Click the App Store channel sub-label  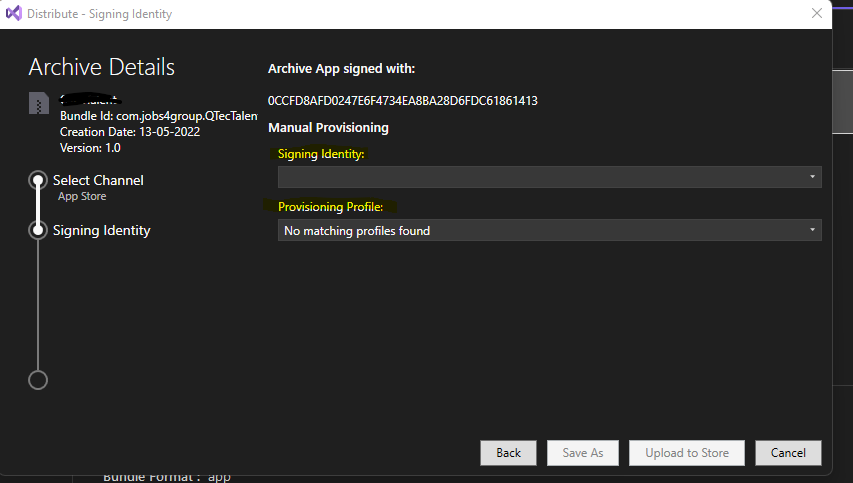pos(82,197)
